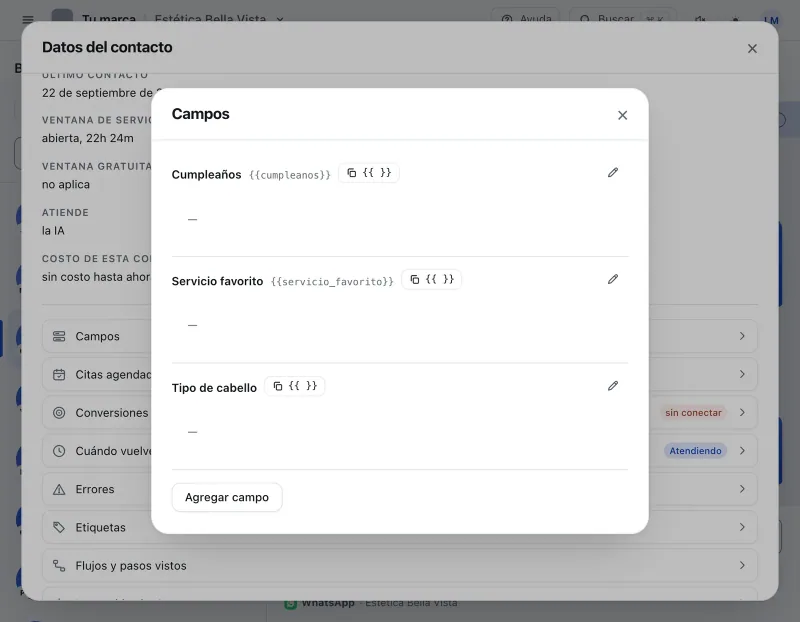This screenshot has width=800, height=622.
Task: Open Flujos y pasos vistos row
Action: (x=399, y=566)
